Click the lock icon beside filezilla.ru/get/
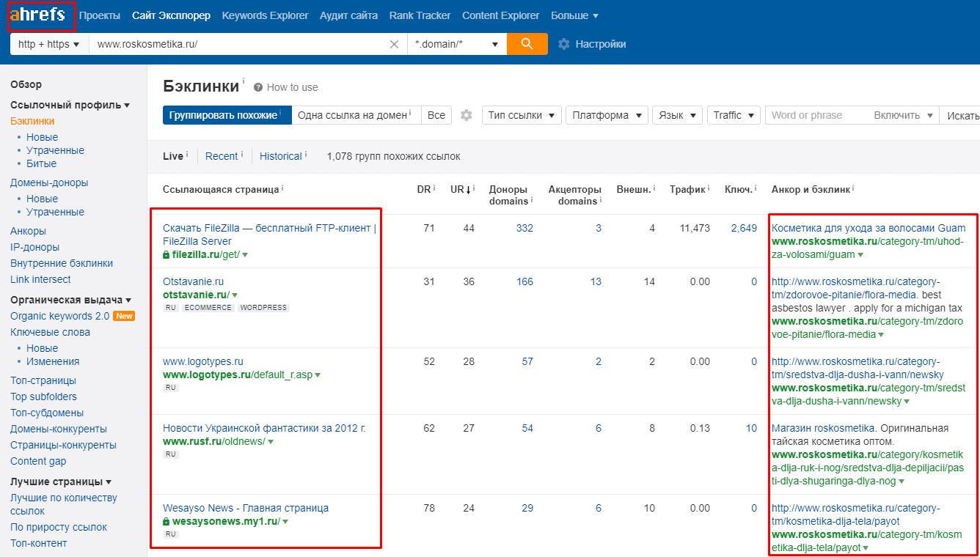The image size is (980, 557). (x=167, y=254)
